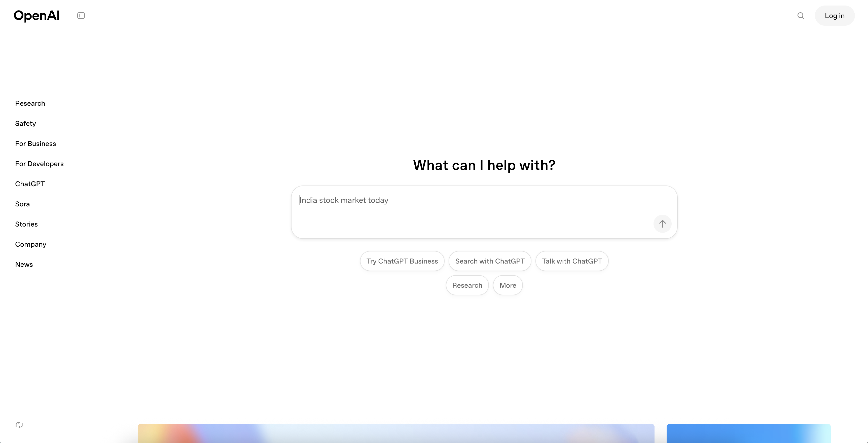Click the Log in button

tap(834, 16)
